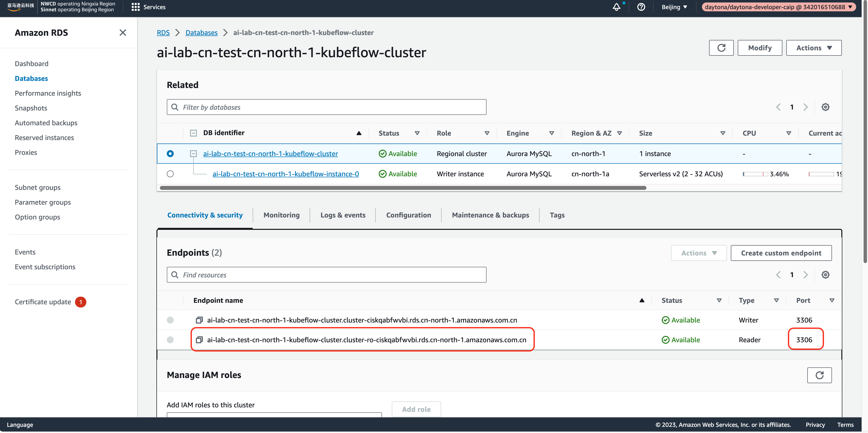Collapse all rows via DB identifier header toggle
The width and height of the screenshot is (868, 433).
coord(193,133)
